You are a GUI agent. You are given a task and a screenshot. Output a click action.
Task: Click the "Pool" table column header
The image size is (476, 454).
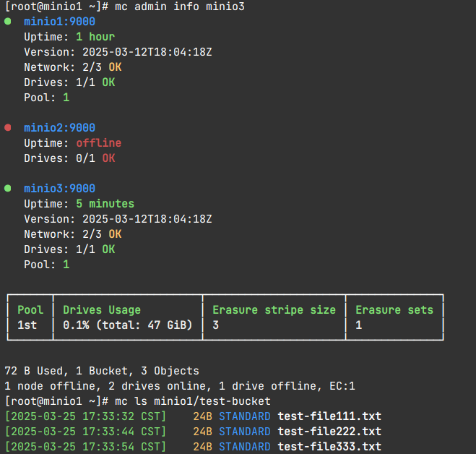[x=30, y=310]
